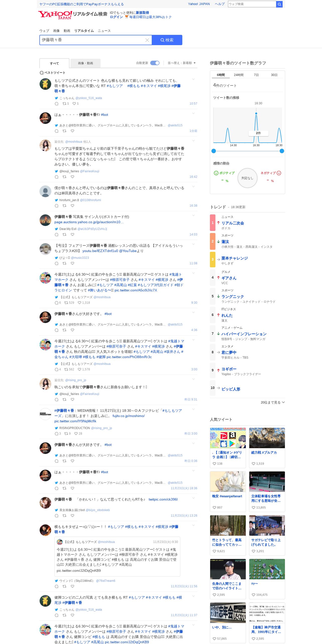The image size is (322, 644).
Task: Like heart with 28 on RISINGPRODUCTION tweet
Action: coord(76,434)
